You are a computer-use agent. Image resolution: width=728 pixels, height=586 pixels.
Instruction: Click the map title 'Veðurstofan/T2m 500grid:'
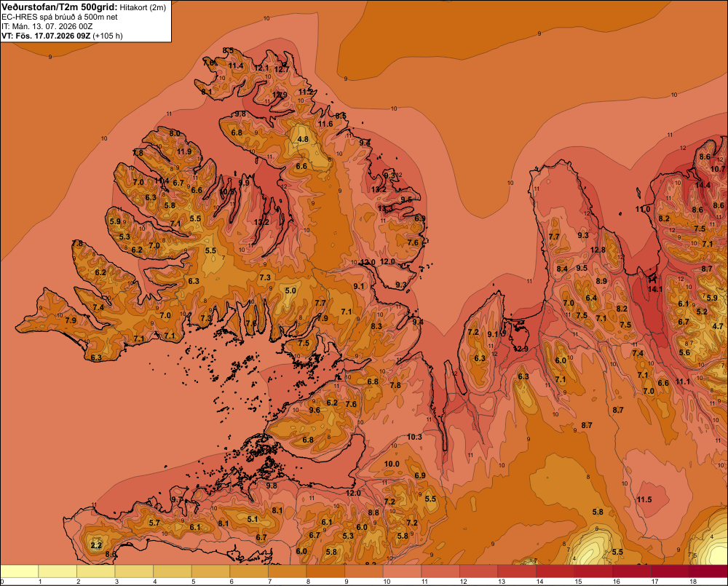click(60, 7)
